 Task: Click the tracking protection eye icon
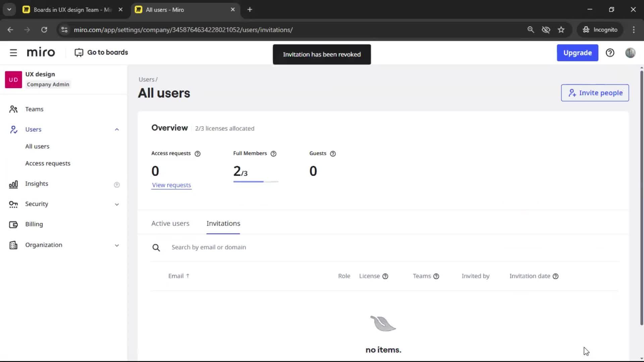point(546,29)
